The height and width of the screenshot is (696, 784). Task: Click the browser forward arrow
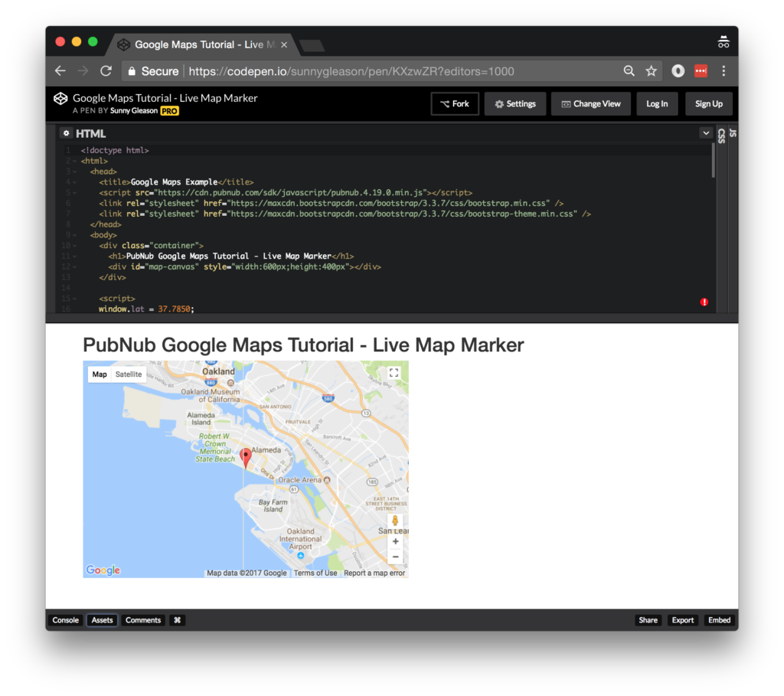pyautogui.click(x=83, y=71)
